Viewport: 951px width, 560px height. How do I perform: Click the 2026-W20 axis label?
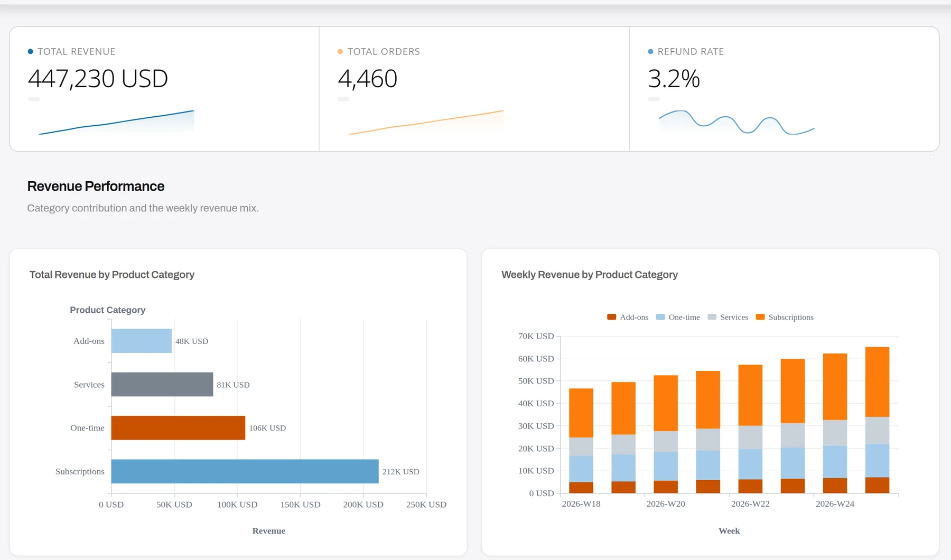(666, 504)
